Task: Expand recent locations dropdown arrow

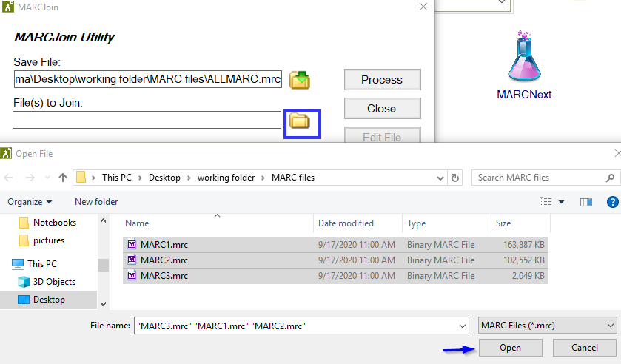Action: [47, 178]
